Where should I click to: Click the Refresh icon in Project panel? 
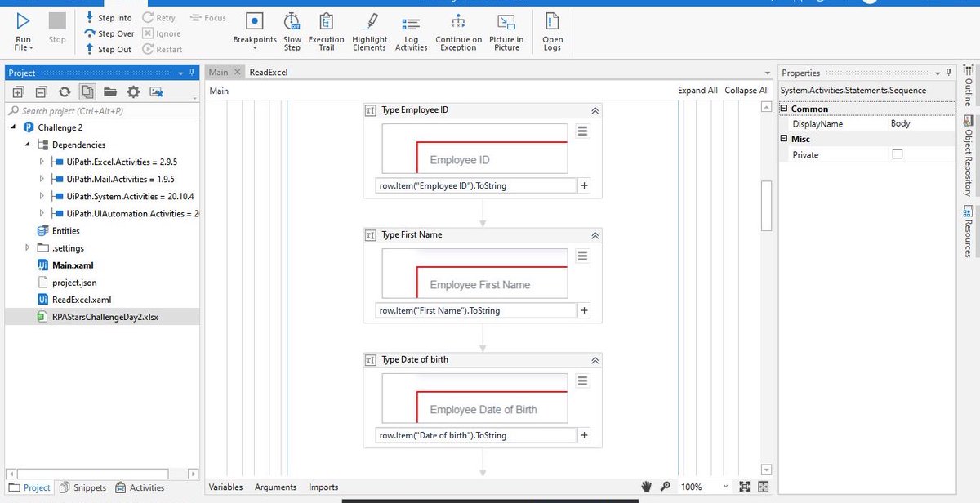coord(64,91)
